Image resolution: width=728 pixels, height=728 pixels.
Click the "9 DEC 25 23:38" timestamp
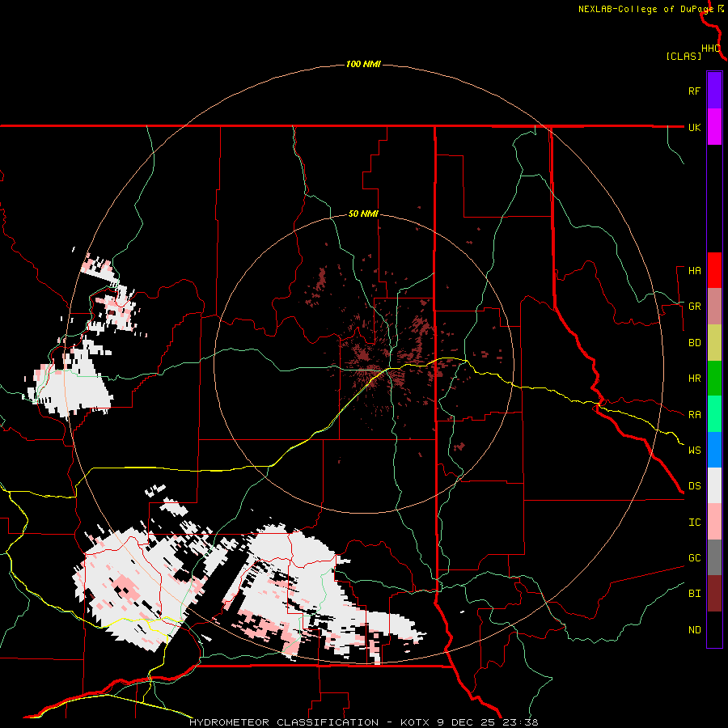[x=488, y=722]
